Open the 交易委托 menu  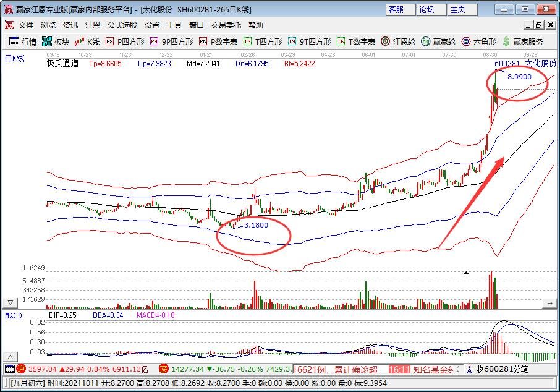[226, 25]
